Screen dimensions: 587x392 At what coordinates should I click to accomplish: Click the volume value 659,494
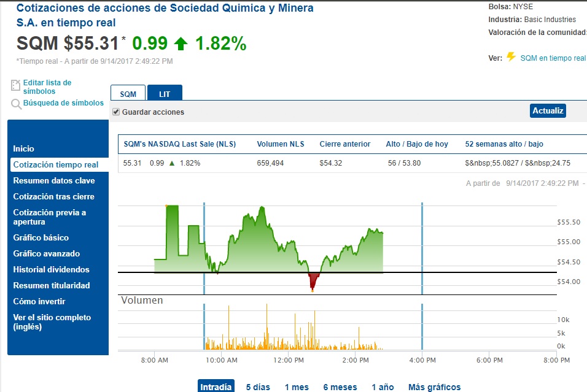pos(270,163)
